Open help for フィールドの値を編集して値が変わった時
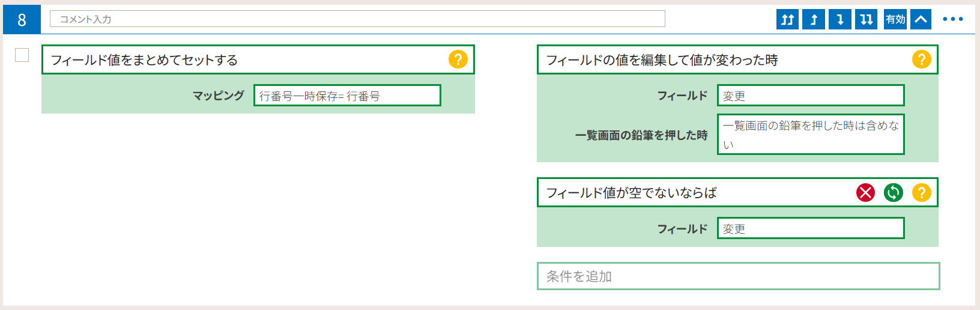 coord(922,59)
